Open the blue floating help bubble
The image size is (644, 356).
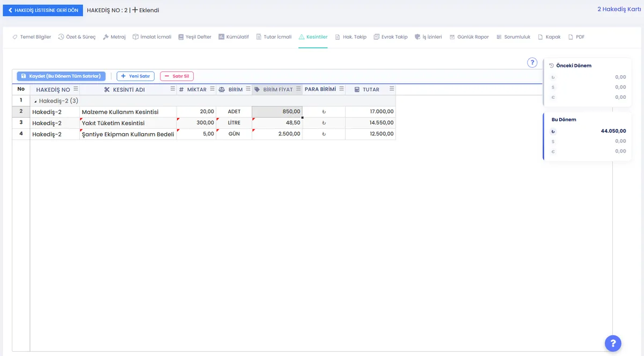tap(613, 343)
